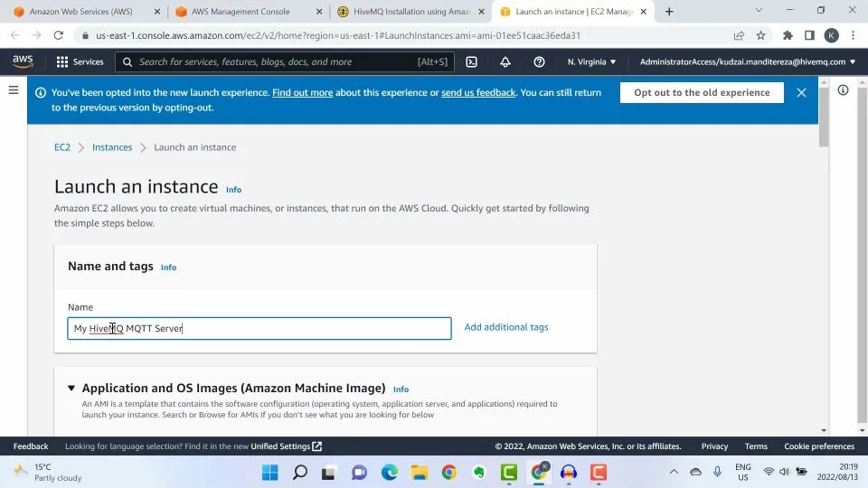868x488 pixels.
Task: Open the tab search chevron
Action: (759, 11)
